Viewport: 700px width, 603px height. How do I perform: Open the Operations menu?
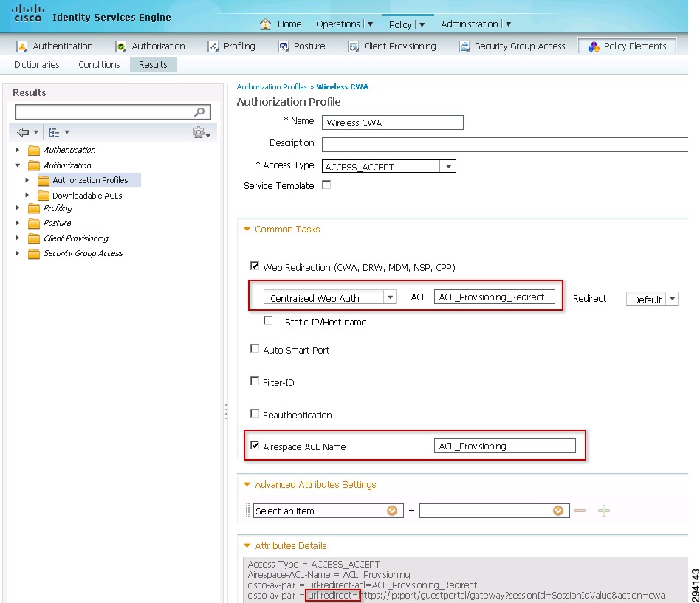coord(344,24)
